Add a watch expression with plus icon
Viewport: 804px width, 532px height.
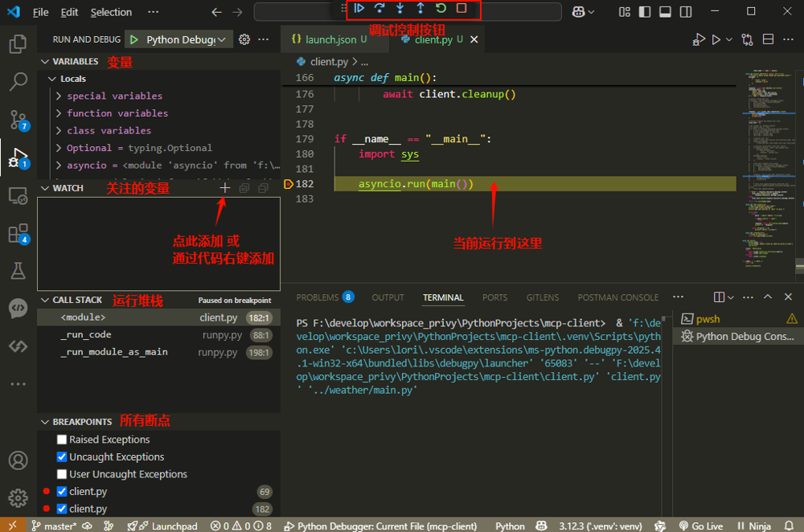tap(224, 188)
